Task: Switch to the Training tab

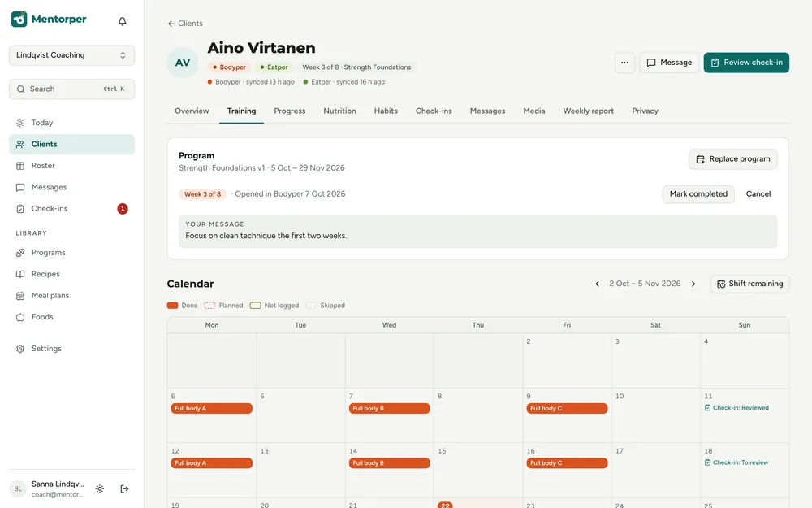Action: pos(241,111)
